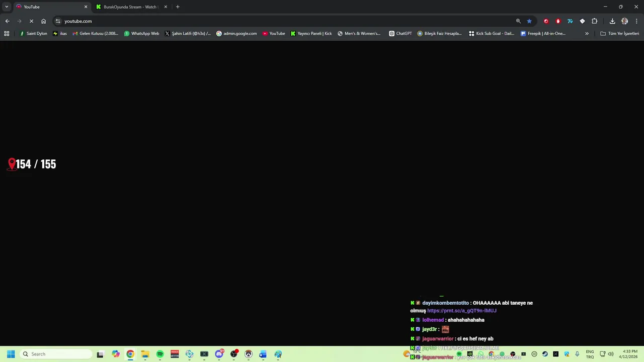Switch the ENG TRQ input language
644x362 pixels.
point(590,354)
